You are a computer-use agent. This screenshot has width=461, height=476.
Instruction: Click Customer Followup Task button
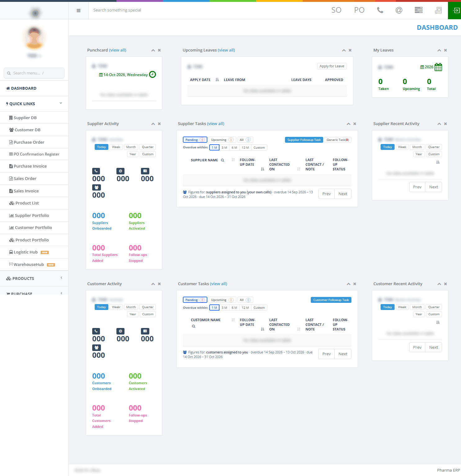tap(331, 300)
